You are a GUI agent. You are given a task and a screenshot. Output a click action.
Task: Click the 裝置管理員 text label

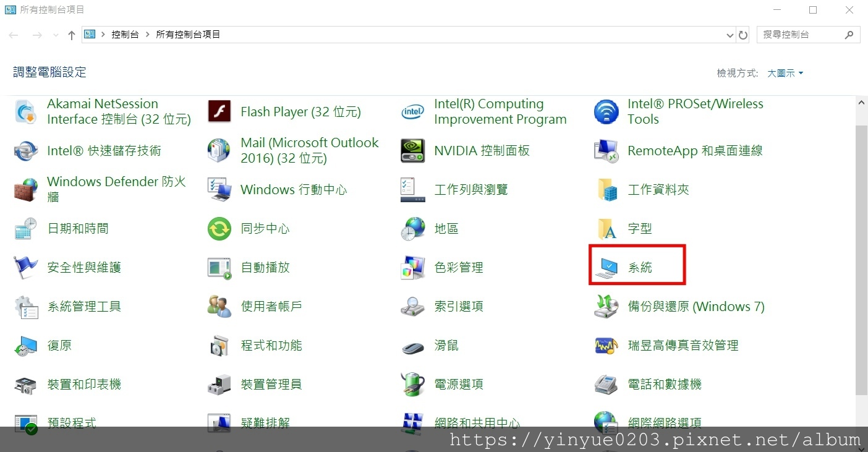[x=271, y=385]
